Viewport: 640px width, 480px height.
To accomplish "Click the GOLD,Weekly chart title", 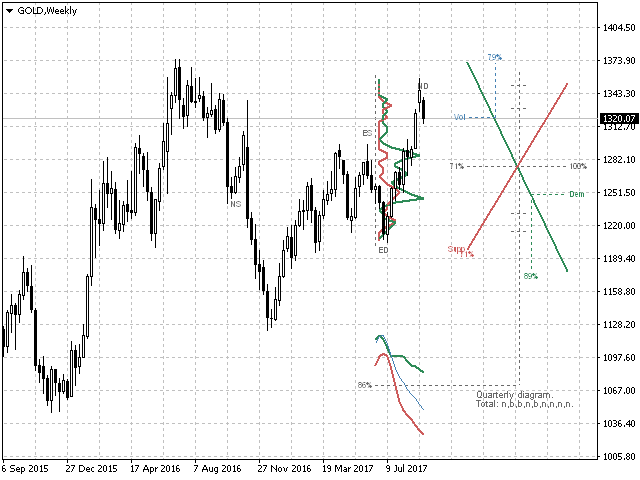I will pos(47,11).
